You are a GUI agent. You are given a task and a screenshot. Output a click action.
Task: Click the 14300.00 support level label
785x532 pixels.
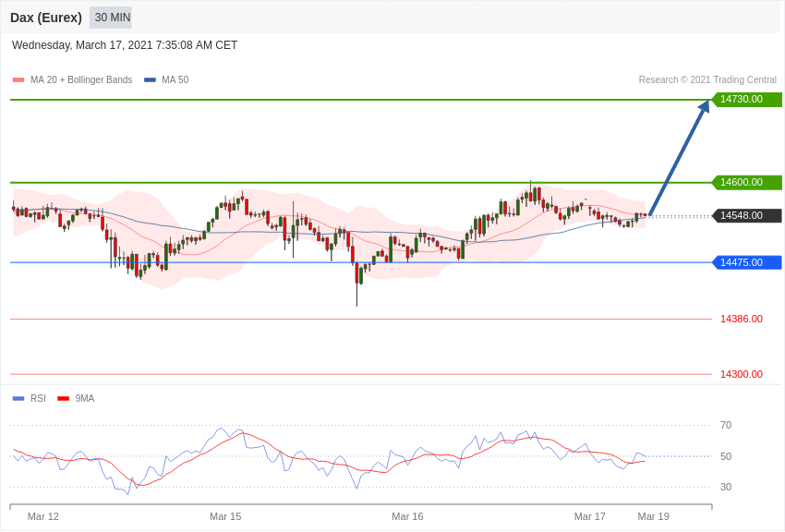[x=741, y=375]
